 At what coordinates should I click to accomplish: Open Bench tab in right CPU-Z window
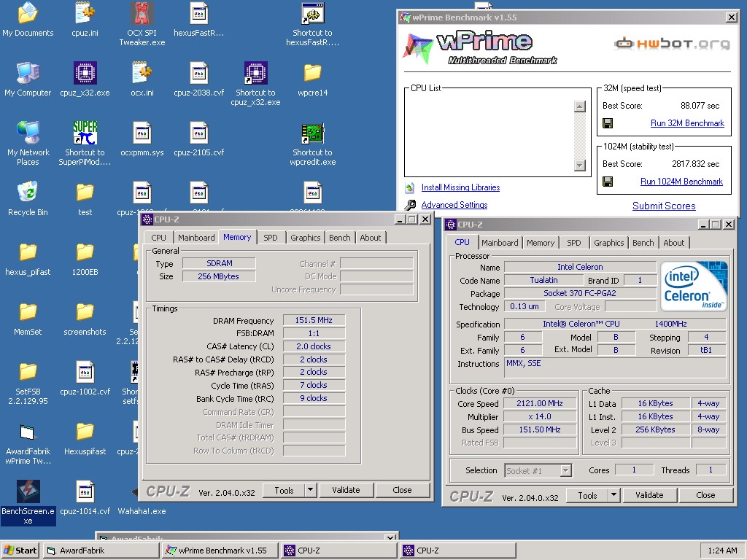(x=643, y=243)
